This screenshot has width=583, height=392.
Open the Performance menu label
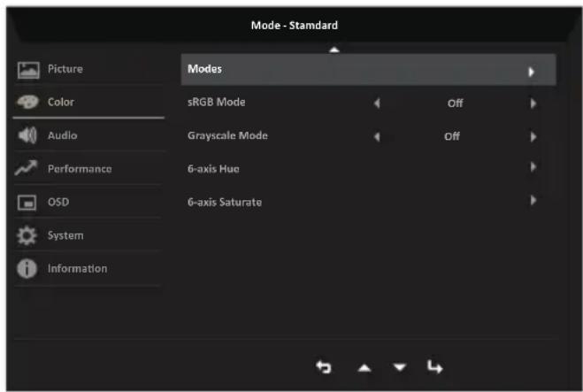click(x=80, y=169)
